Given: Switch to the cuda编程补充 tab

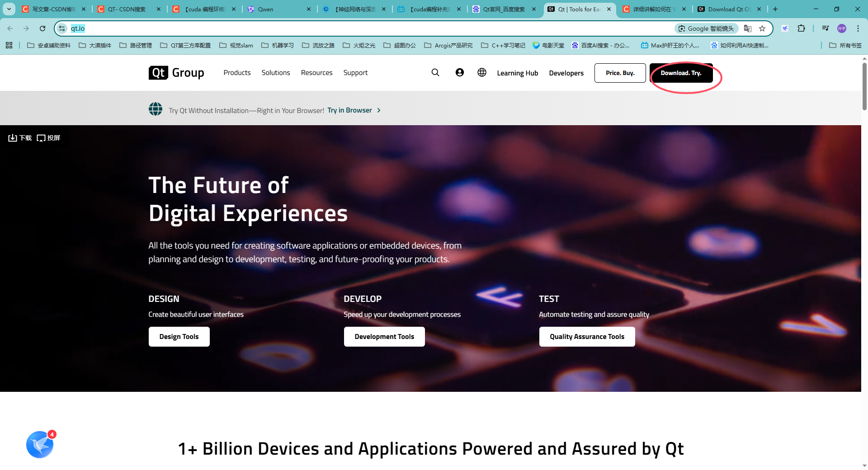Looking at the screenshot, I should click(429, 9).
